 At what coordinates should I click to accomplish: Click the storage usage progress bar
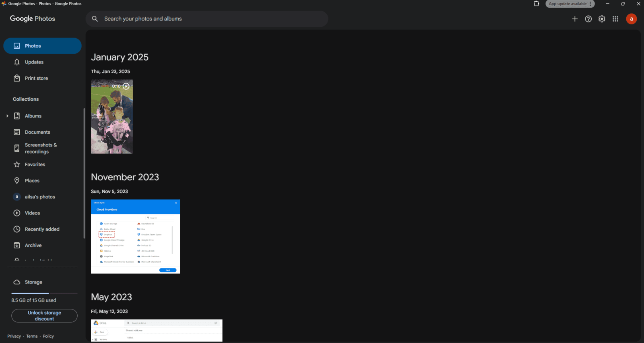tap(44, 293)
